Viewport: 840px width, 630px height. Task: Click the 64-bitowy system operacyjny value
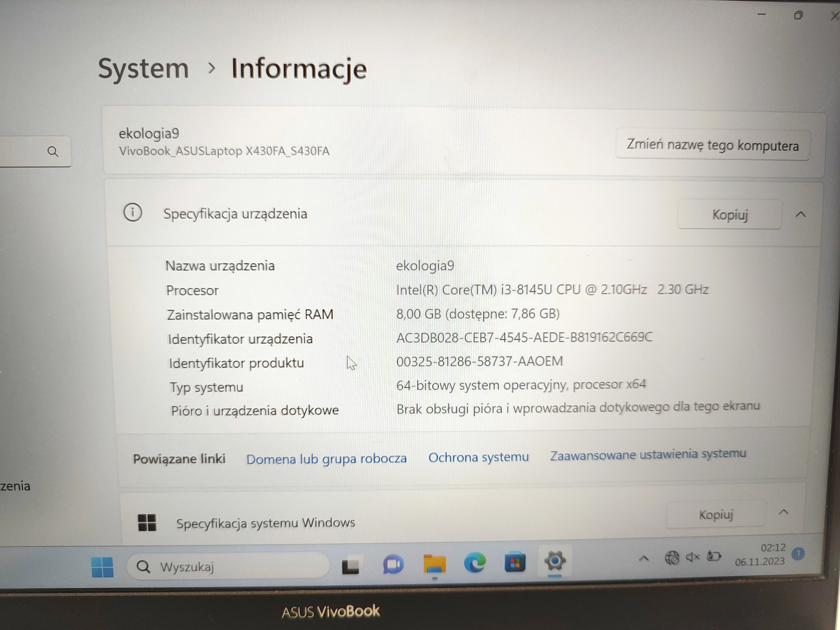[521, 385]
